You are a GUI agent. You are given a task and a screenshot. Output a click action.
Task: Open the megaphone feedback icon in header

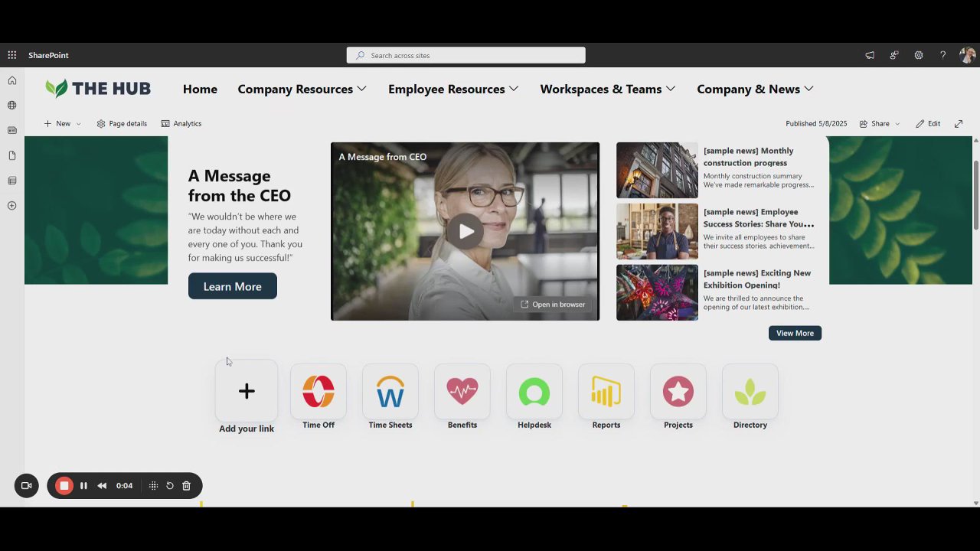point(870,55)
